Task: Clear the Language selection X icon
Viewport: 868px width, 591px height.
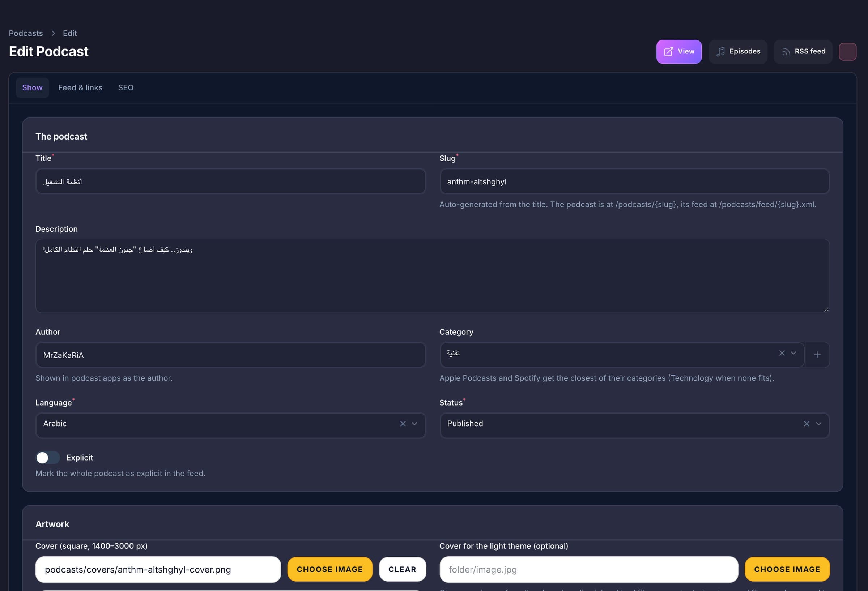Action: coord(403,423)
